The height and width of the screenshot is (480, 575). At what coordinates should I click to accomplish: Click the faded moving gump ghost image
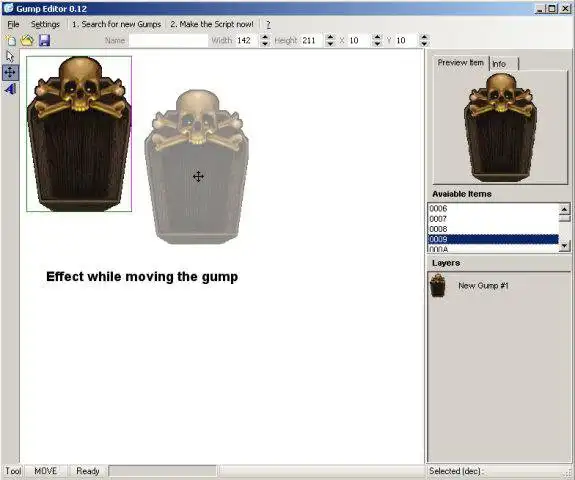197,167
